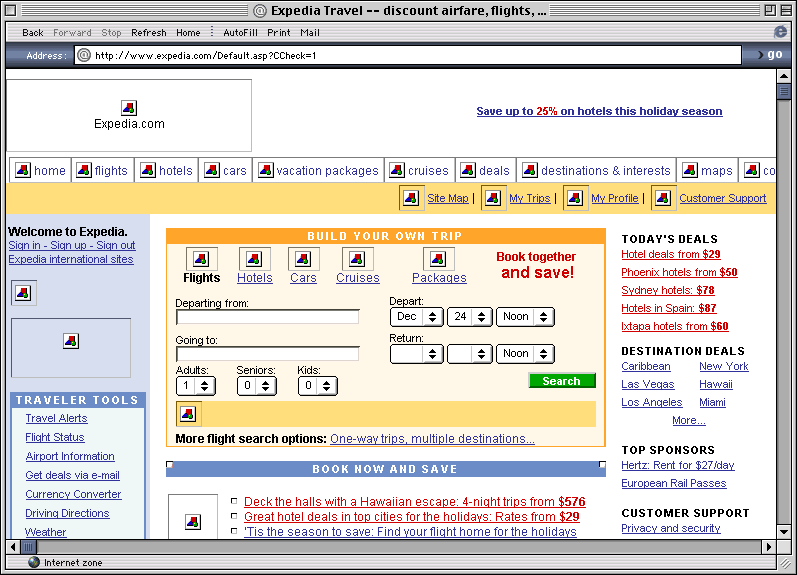Click the image icon left of My Trips

tap(494, 198)
